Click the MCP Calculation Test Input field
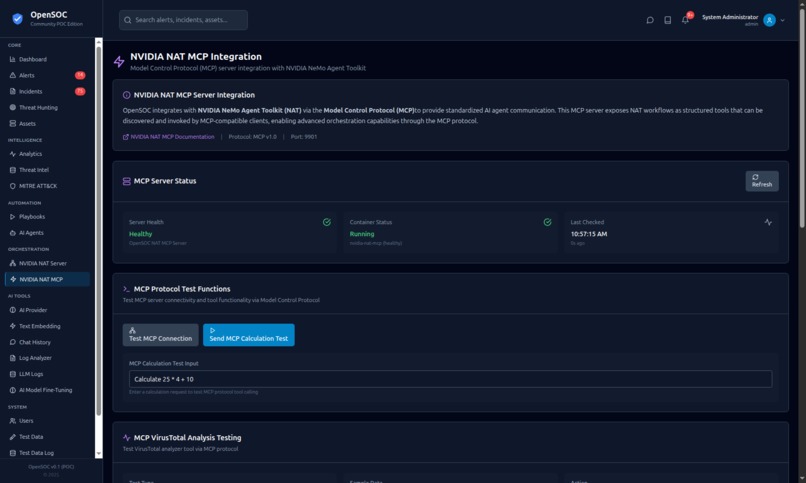 point(450,379)
